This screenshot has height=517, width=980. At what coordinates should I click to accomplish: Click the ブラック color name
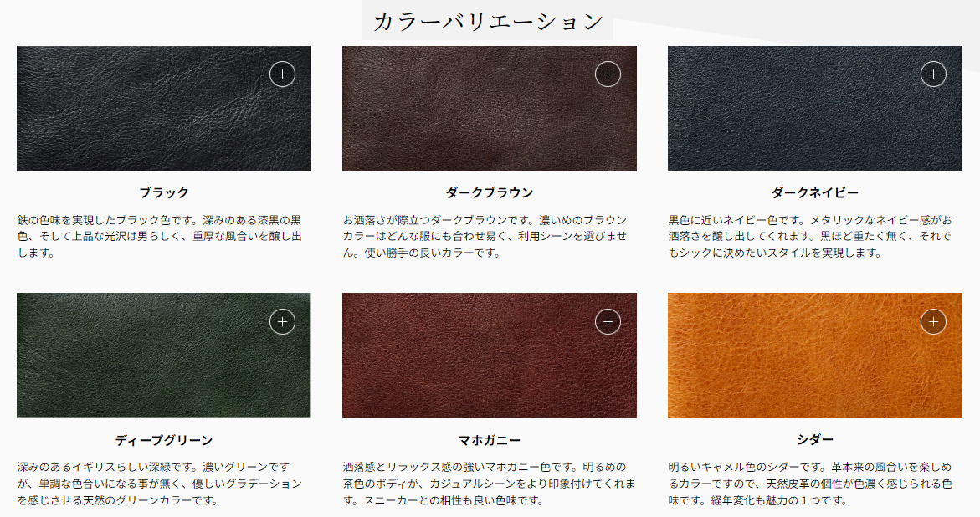pos(164,193)
